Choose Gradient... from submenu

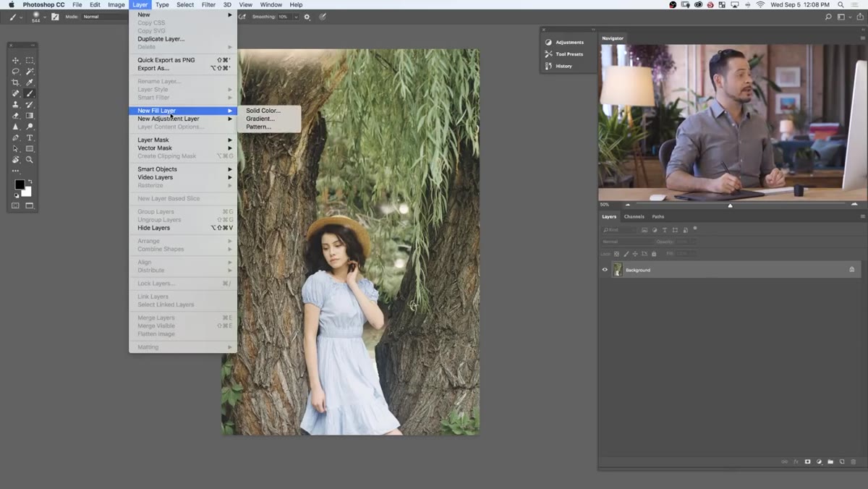[260, 119]
